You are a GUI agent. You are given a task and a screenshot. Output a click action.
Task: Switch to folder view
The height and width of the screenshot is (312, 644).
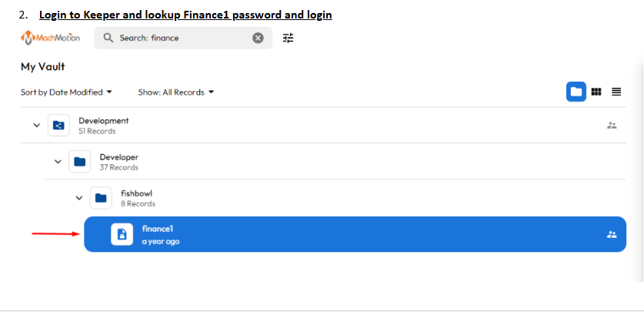[x=576, y=92]
